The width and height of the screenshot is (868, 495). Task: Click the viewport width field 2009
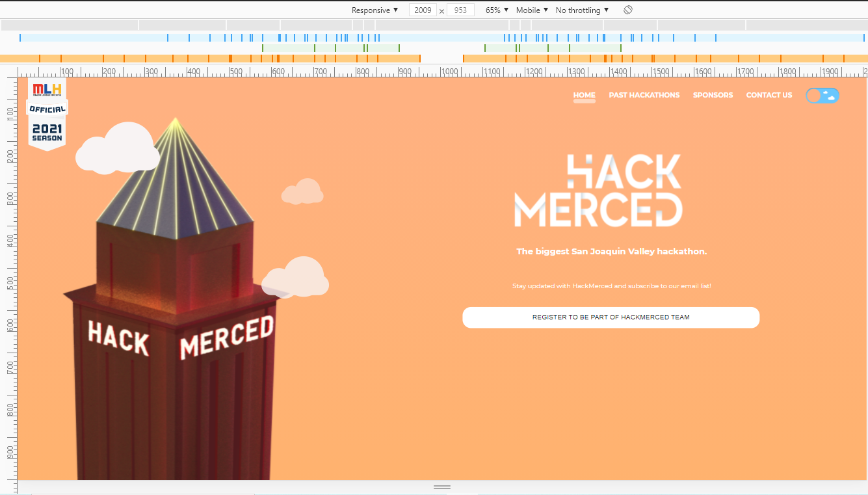click(423, 10)
